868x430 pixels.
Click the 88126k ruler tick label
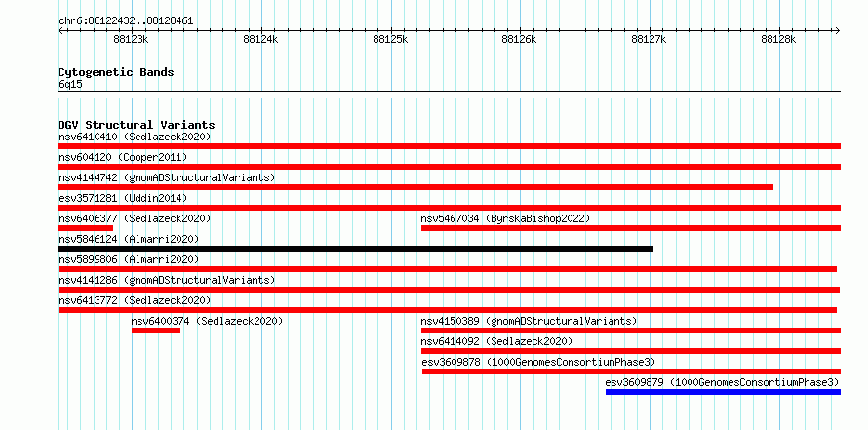point(519,39)
